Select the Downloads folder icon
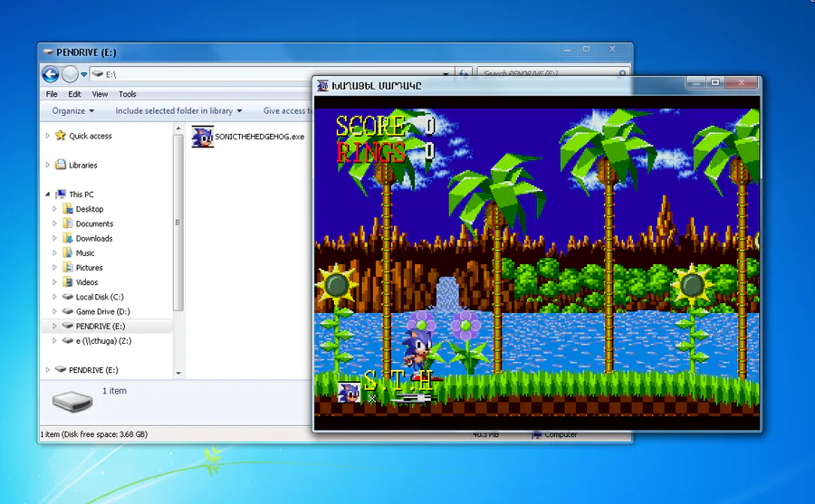The width and height of the screenshot is (815, 504). (68, 238)
